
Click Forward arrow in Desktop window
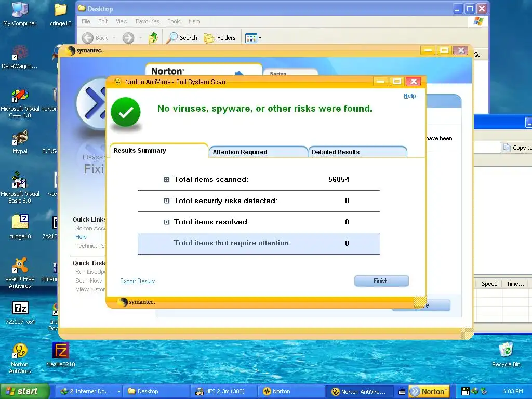point(128,38)
